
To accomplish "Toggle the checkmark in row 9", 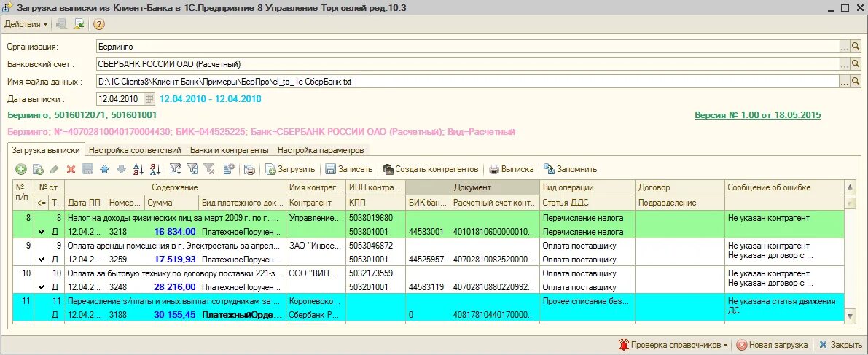I will [42, 260].
